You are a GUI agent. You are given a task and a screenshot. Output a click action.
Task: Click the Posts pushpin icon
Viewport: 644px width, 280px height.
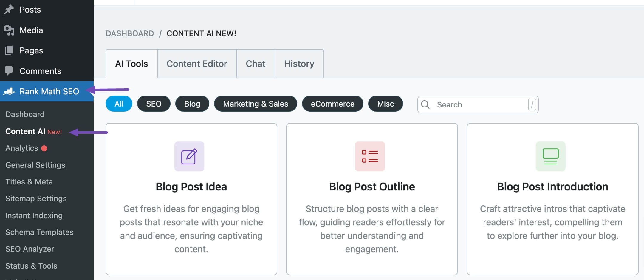[x=9, y=10]
